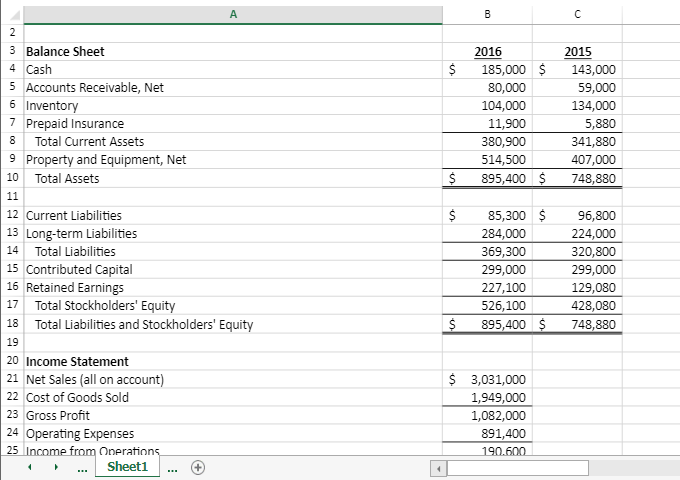Click the select-all corner triangle
The image size is (680, 480).
(14, 15)
